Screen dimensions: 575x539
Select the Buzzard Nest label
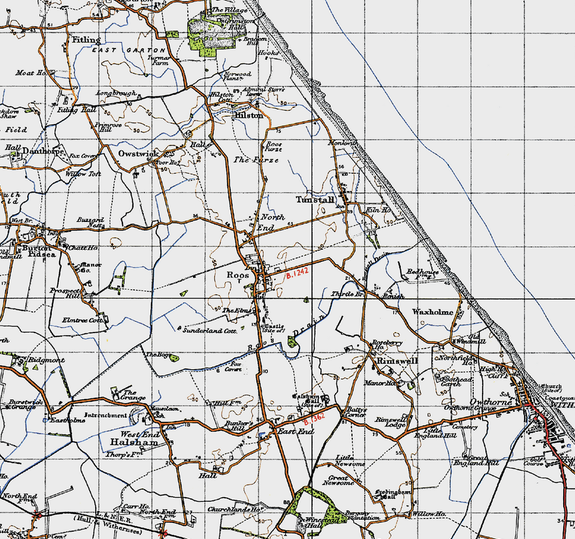(x=91, y=222)
